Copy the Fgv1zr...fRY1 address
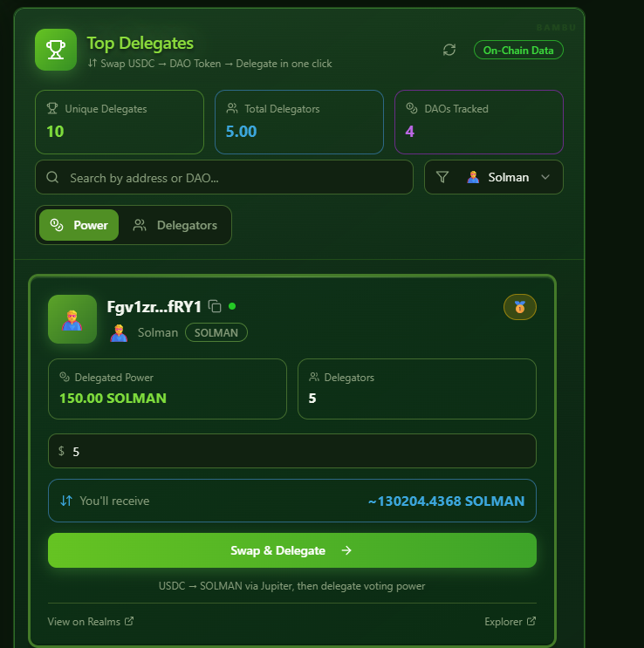Screen dimensions: 644x648 [215, 306]
